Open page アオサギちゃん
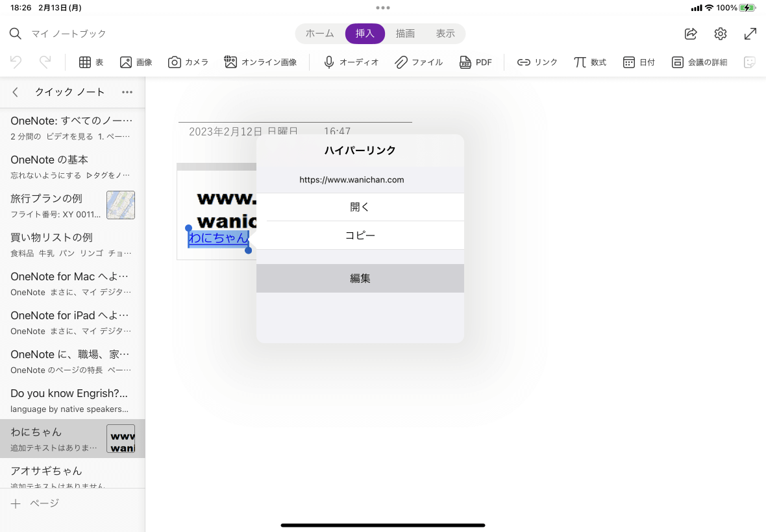Image resolution: width=766 pixels, height=532 pixels. tap(72, 474)
